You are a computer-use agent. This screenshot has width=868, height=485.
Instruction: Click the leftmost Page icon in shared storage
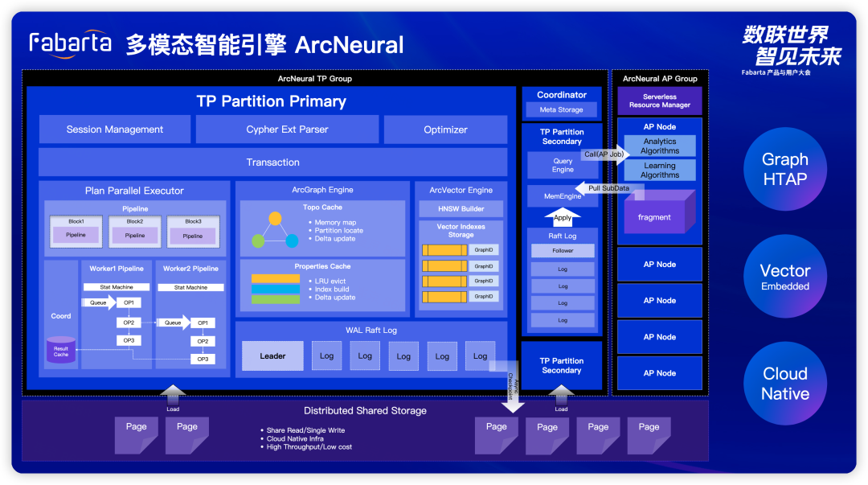coord(136,435)
